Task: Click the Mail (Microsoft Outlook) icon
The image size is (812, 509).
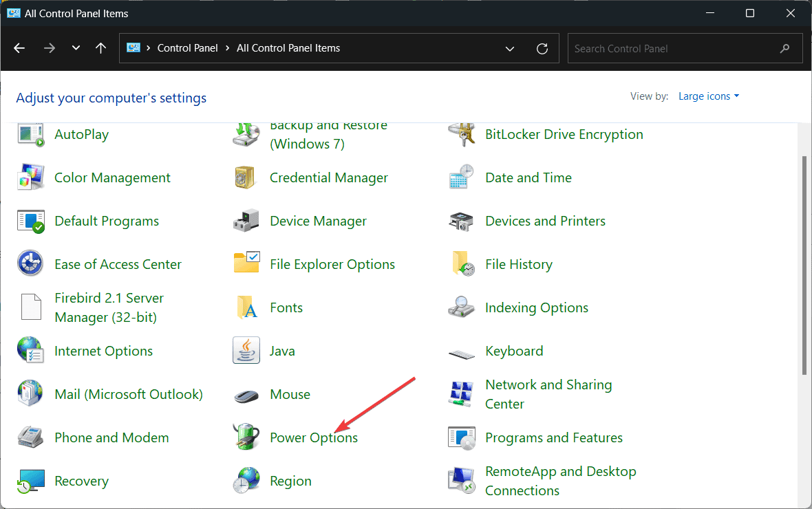Action: 30,393
